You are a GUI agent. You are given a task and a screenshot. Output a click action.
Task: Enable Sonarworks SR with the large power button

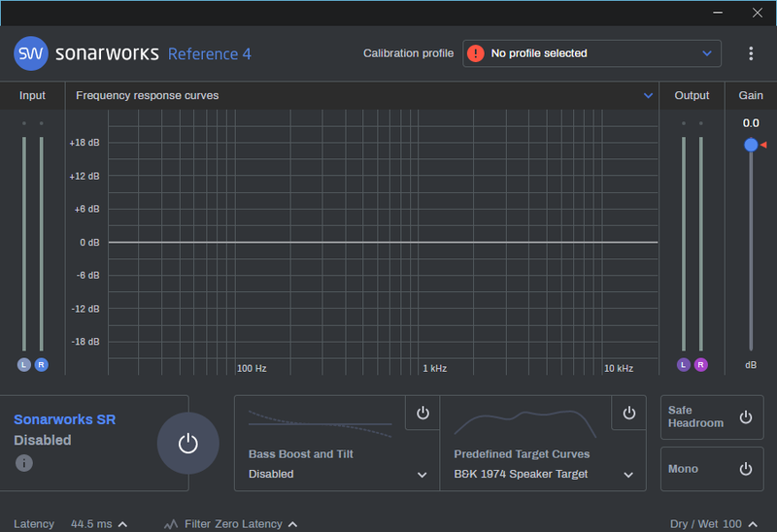(x=187, y=444)
